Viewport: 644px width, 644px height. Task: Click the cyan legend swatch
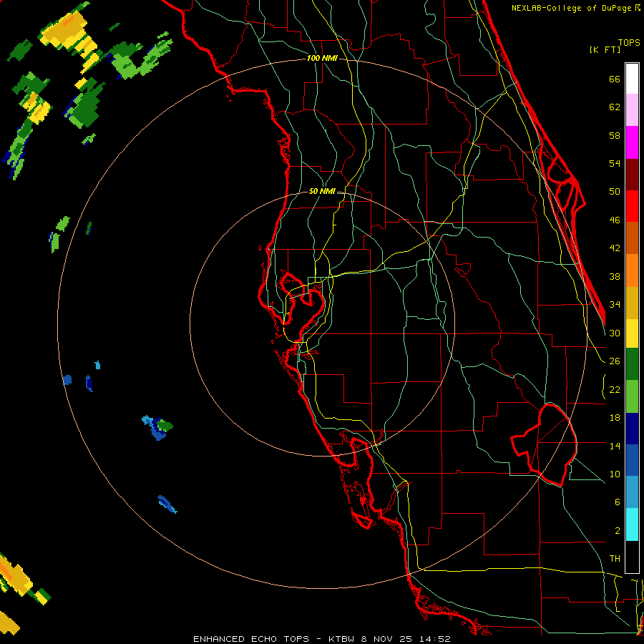pos(632,525)
